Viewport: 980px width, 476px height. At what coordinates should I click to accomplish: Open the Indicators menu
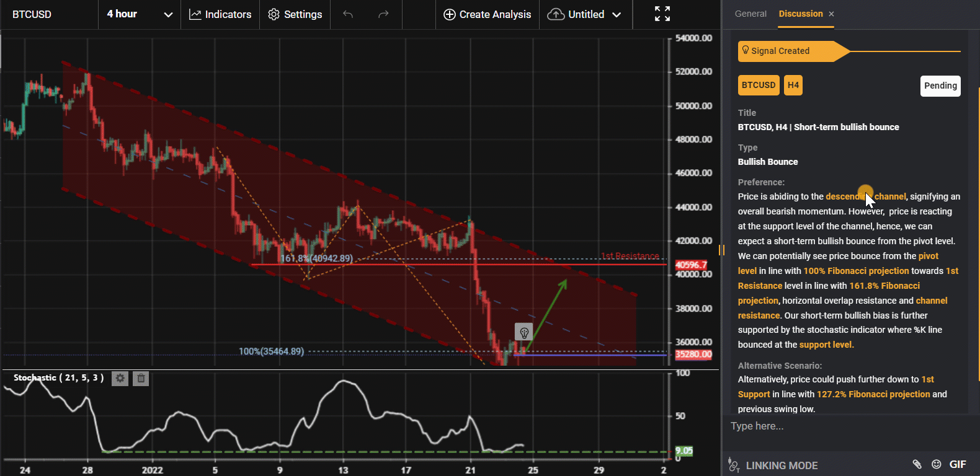coord(220,14)
